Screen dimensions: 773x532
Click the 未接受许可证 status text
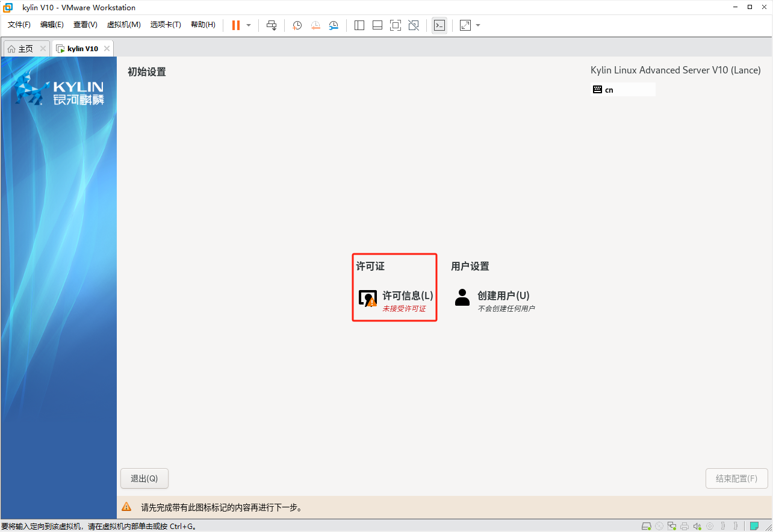pos(404,309)
